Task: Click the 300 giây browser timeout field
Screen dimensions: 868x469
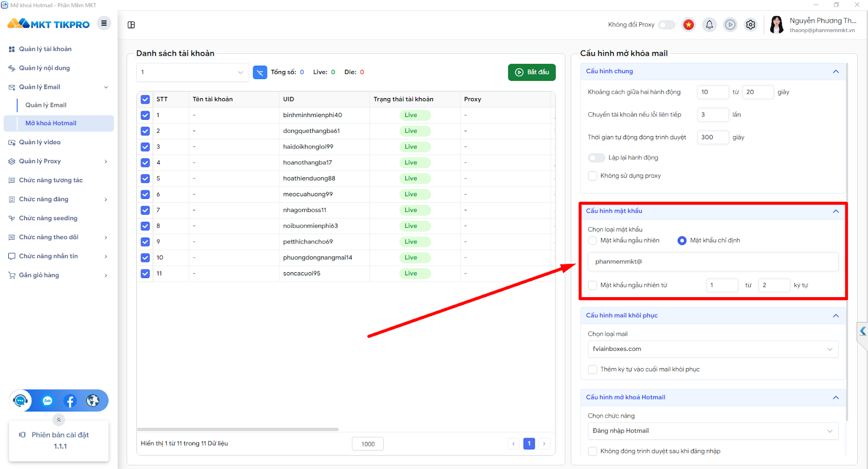Action: pos(713,137)
